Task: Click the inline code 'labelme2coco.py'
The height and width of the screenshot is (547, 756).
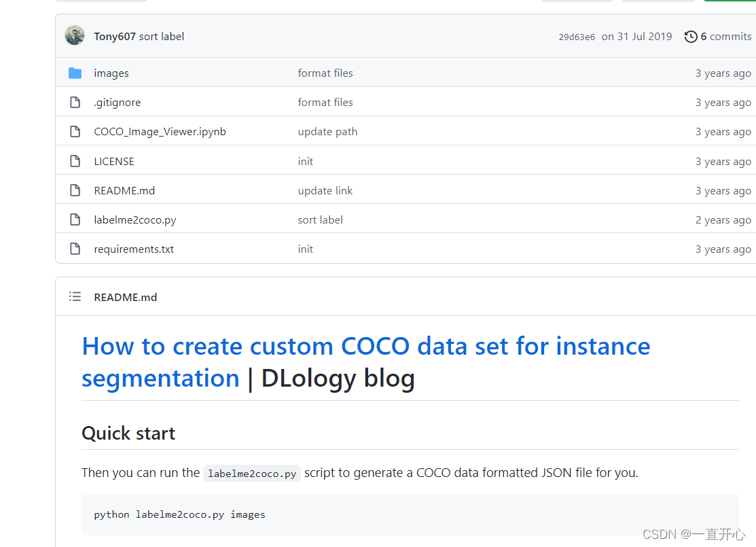Action: [x=252, y=474]
